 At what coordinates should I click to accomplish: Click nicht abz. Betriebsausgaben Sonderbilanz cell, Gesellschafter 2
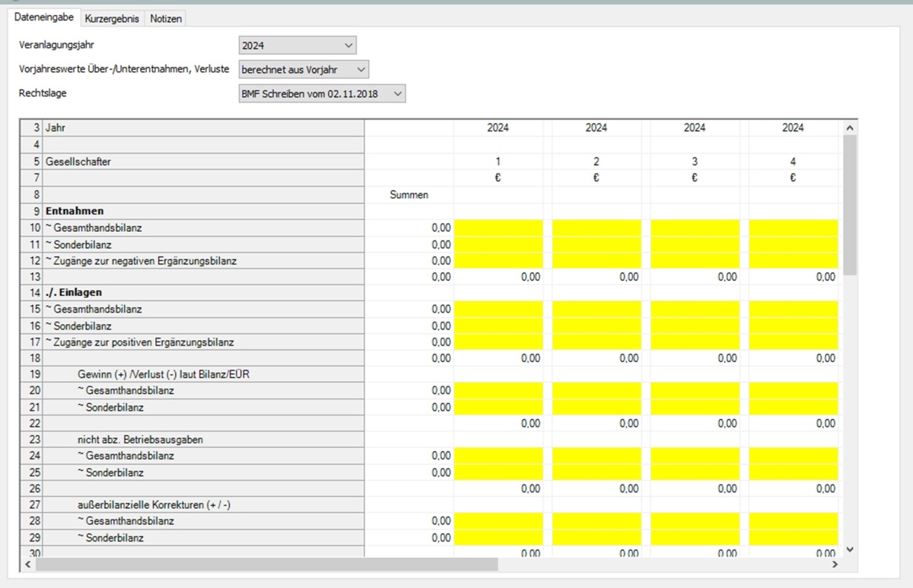(x=596, y=472)
